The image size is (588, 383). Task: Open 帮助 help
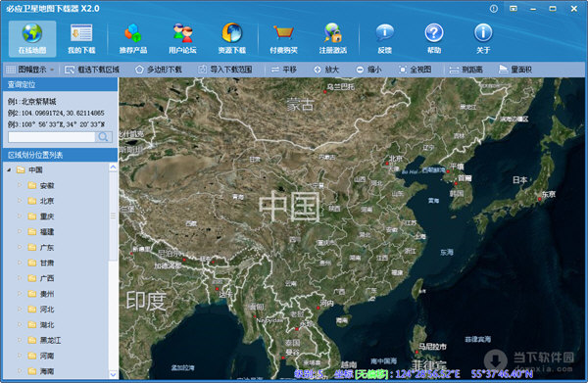click(x=434, y=38)
